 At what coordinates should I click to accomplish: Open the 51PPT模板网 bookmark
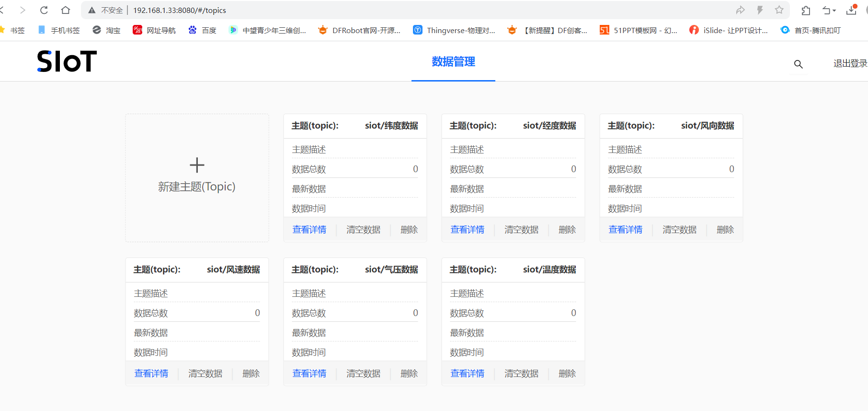point(639,30)
